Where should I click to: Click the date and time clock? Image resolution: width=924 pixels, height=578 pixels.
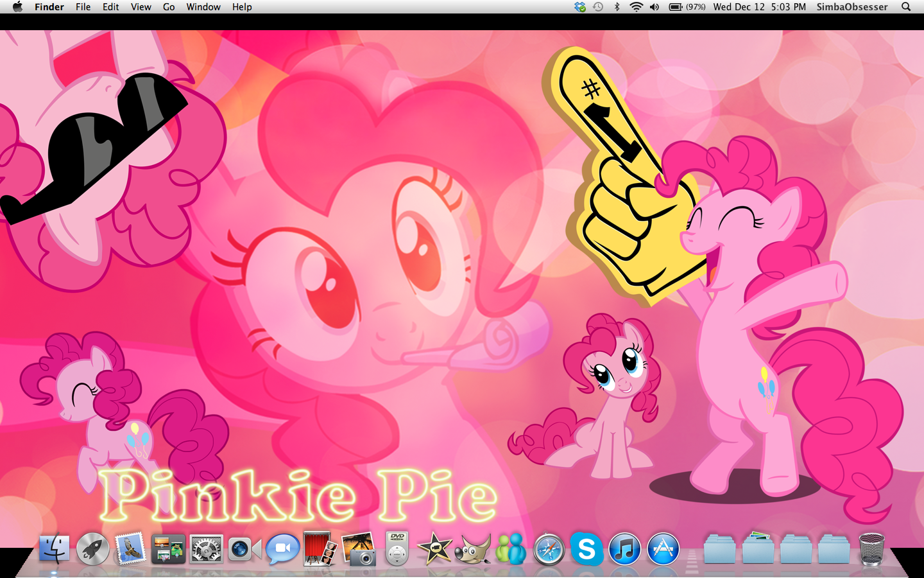coord(759,7)
